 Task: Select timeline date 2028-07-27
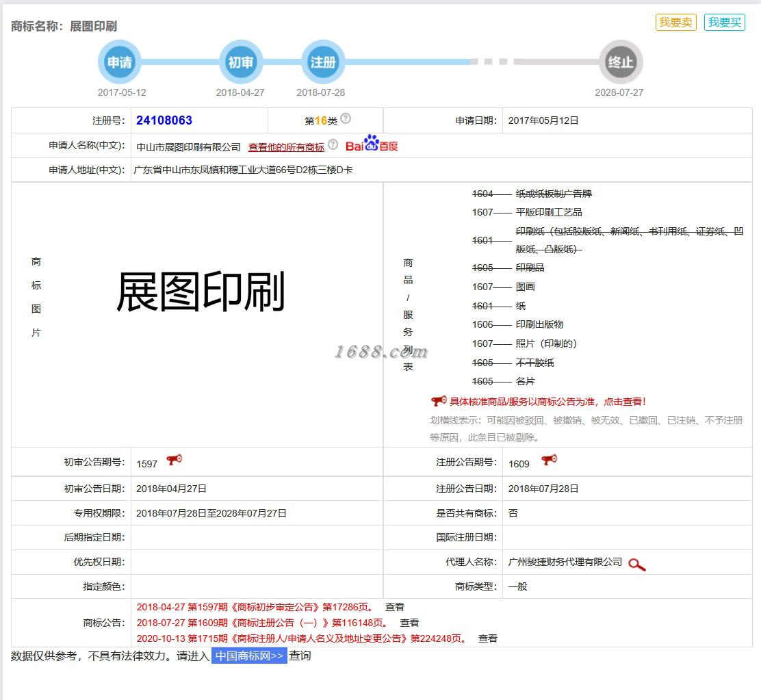(619, 92)
